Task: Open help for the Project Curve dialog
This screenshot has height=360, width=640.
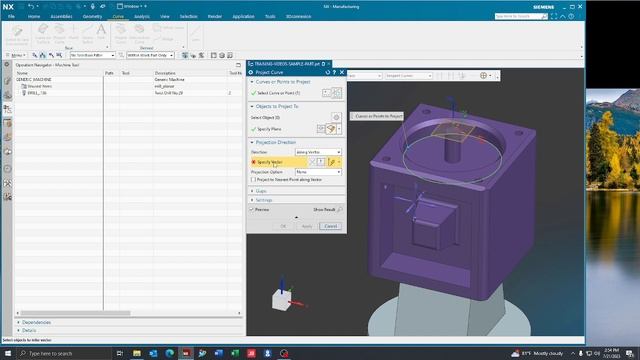Action: [x=334, y=72]
